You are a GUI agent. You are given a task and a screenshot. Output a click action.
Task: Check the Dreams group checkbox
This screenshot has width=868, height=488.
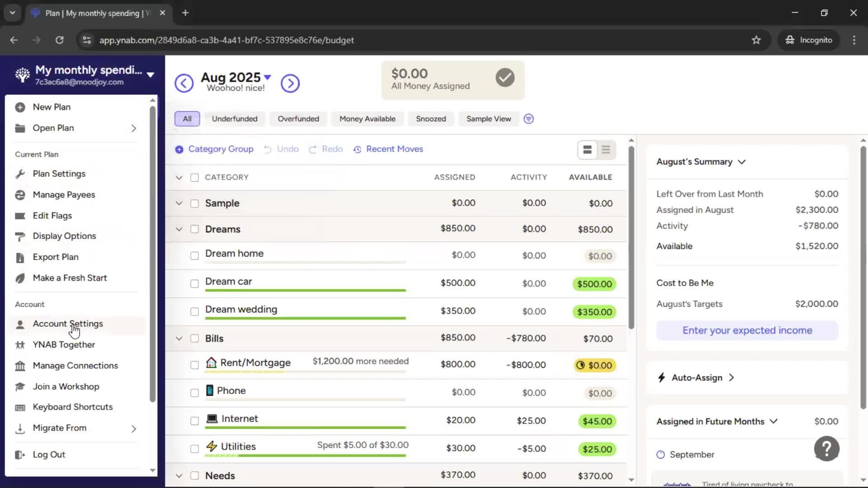click(x=194, y=229)
